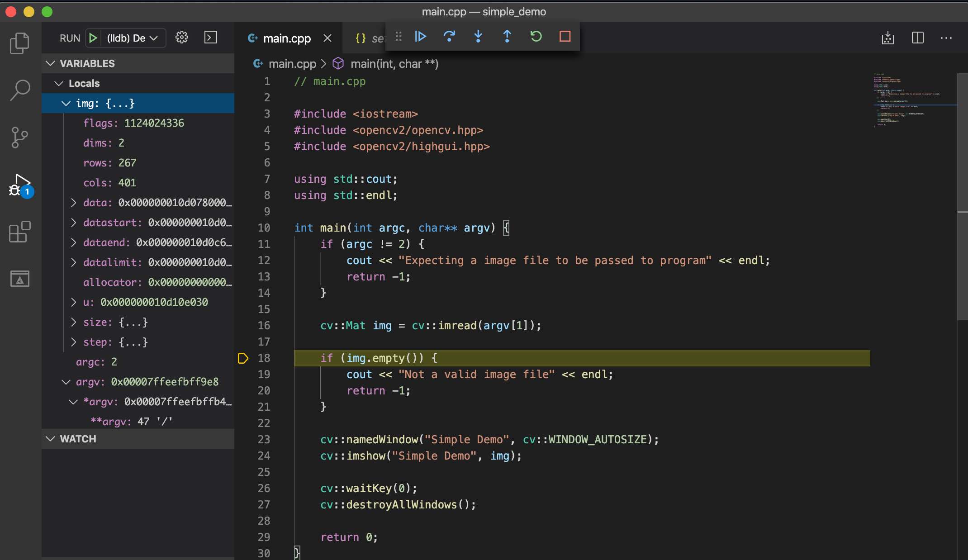
Task: Collapse the img variable in Locals
Action: click(x=66, y=103)
